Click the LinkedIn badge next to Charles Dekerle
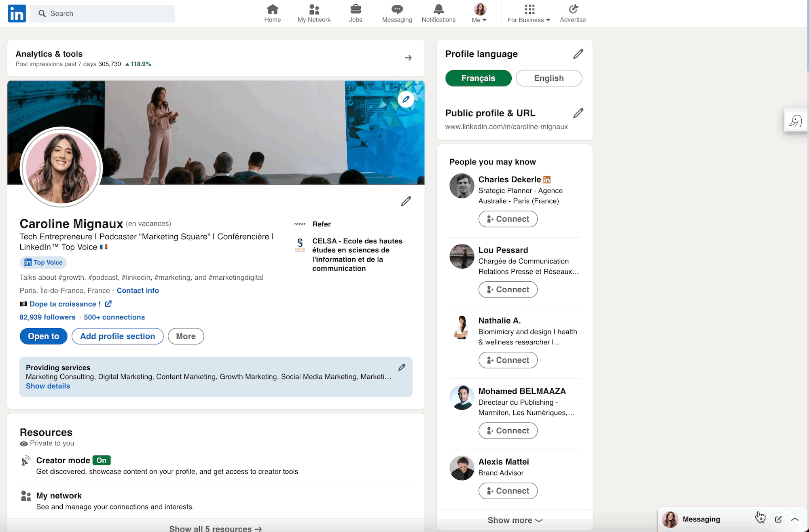The width and height of the screenshot is (809, 532). point(547,180)
